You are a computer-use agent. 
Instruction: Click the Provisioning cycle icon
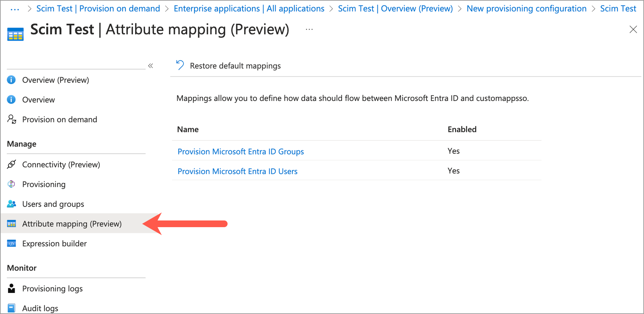coord(11,184)
